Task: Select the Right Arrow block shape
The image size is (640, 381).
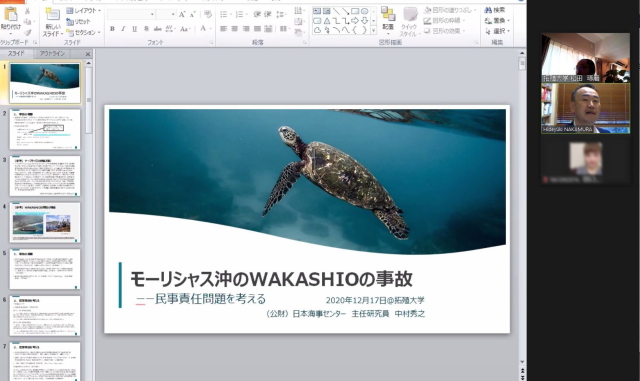Action: pyautogui.click(x=355, y=20)
